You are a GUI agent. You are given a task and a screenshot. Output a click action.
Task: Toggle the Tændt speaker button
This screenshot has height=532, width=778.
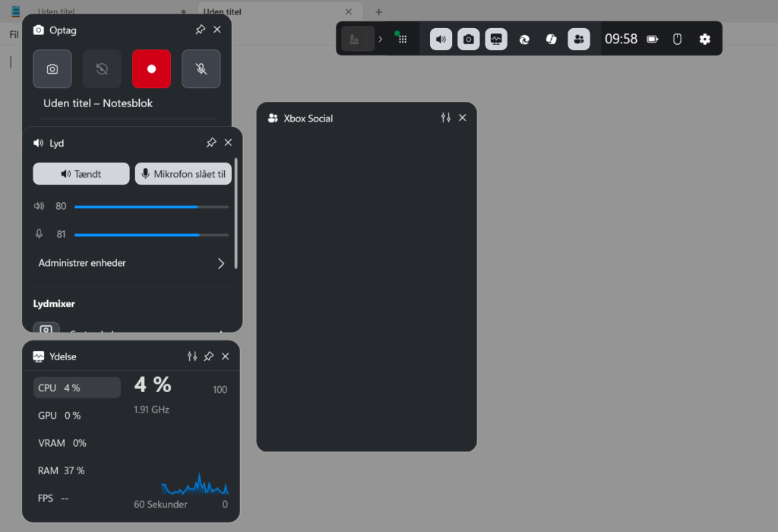(x=81, y=174)
